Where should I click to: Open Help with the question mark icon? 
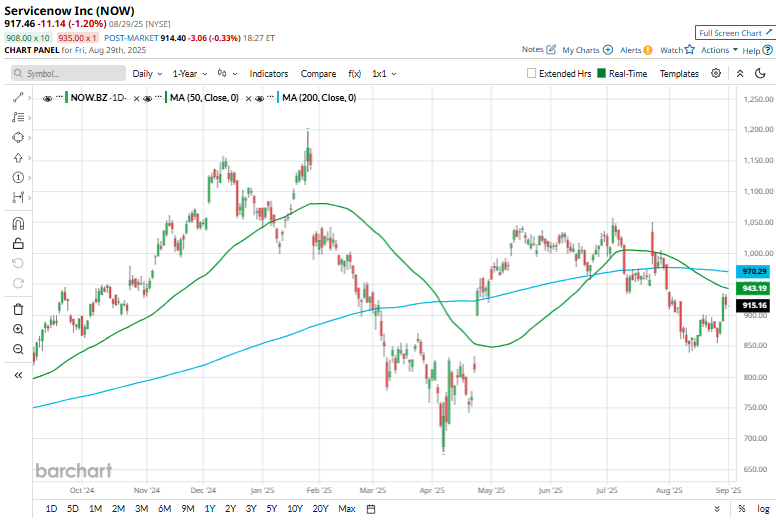pyautogui.click(x=767, y=50)
